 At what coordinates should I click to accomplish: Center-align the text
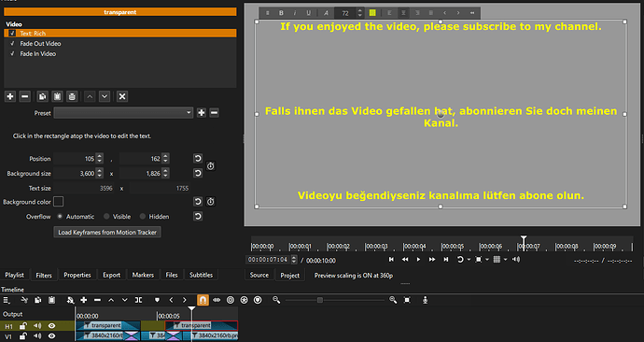coord(403,13)
